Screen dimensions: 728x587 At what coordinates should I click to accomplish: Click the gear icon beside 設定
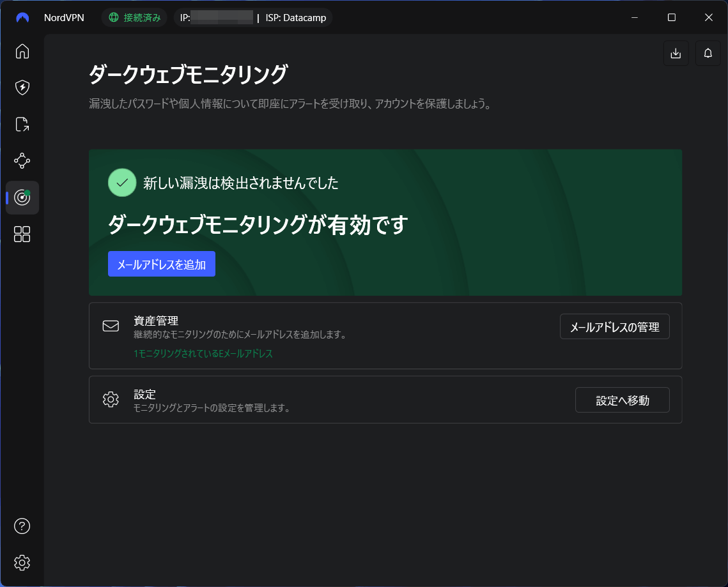(111, 399)
